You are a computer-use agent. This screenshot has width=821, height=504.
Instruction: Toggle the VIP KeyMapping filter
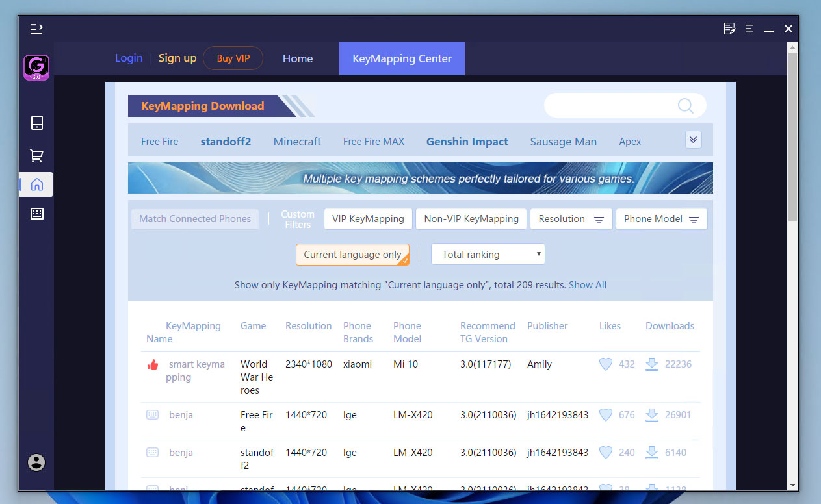point(368,219)
